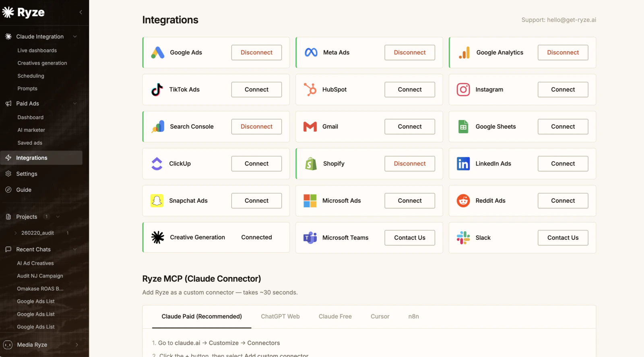Switch to the ChatGPT Web tab

280,316
